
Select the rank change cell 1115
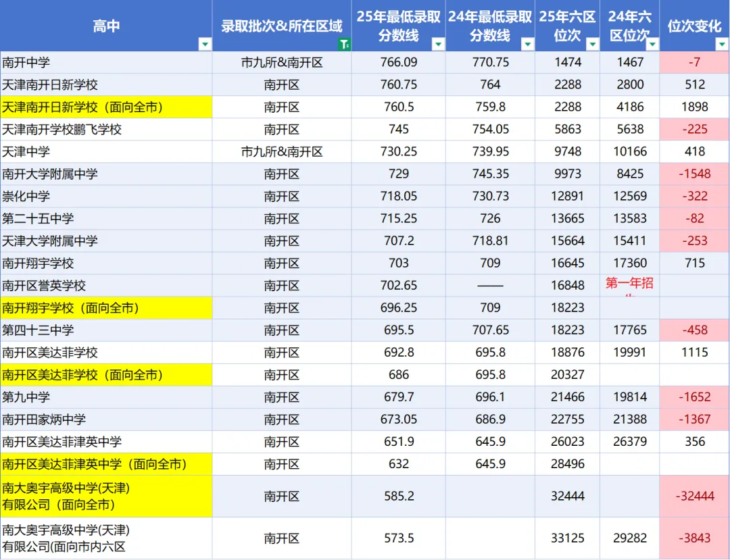[x=695, y=353]
